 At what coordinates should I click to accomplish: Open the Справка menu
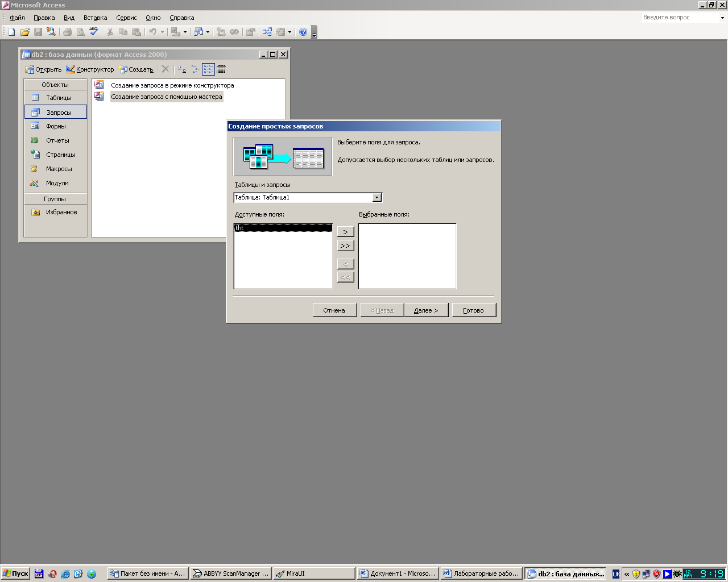click(x=182, y=18)
